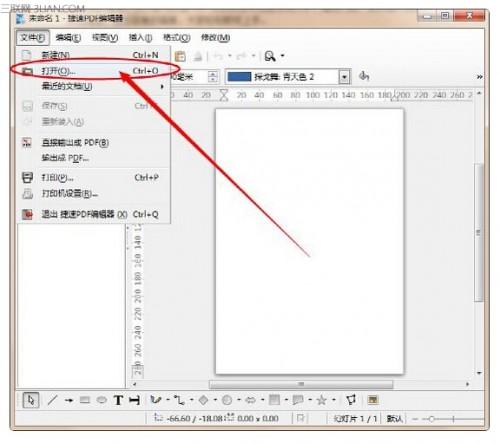Select the line-with-arrow tool
500x443 pixels.
(x=69, y=400)
